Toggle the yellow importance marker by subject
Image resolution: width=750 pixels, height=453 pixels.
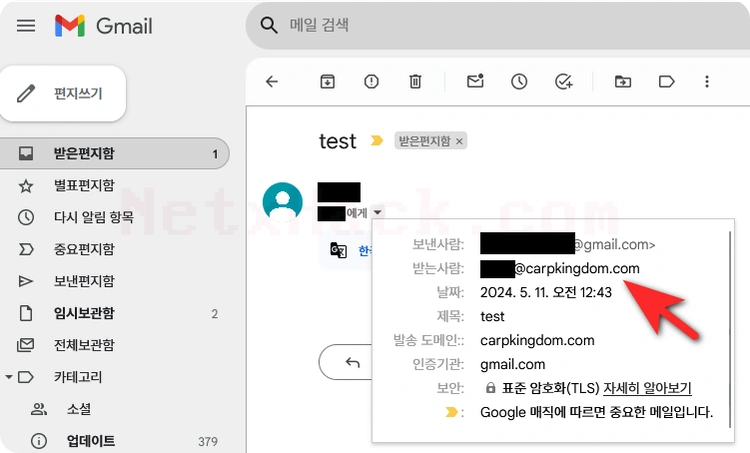coord(376,141)
